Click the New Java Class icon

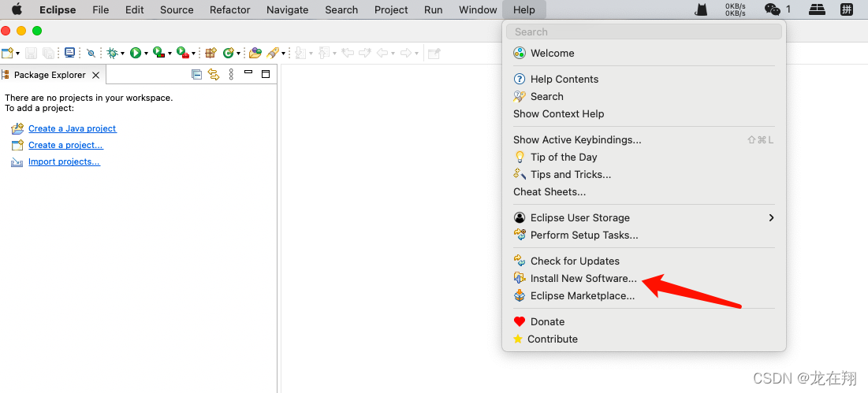[x=228, y=53]
